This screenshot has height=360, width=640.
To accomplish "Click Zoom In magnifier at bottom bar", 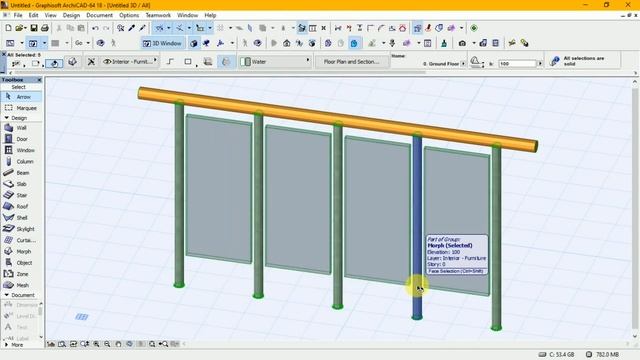I will [96, 344].
